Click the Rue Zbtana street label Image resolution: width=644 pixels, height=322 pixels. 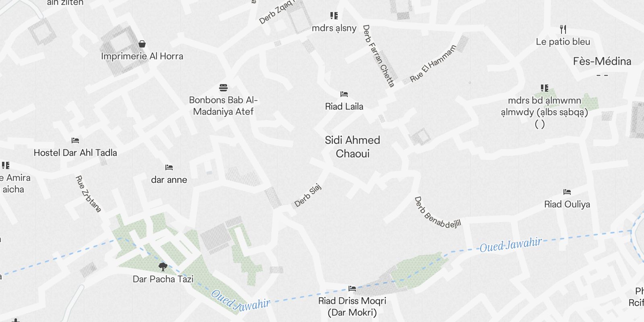(88, 194)
